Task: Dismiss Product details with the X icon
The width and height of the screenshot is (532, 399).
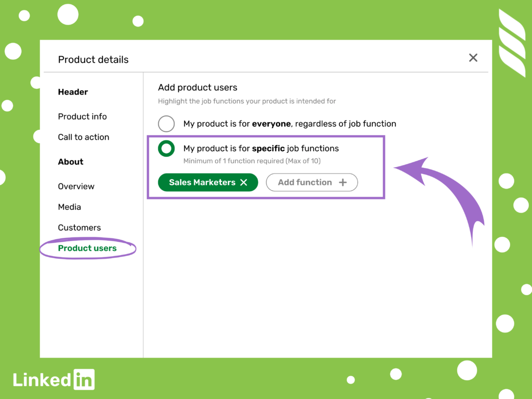Action: click(473, 58)
